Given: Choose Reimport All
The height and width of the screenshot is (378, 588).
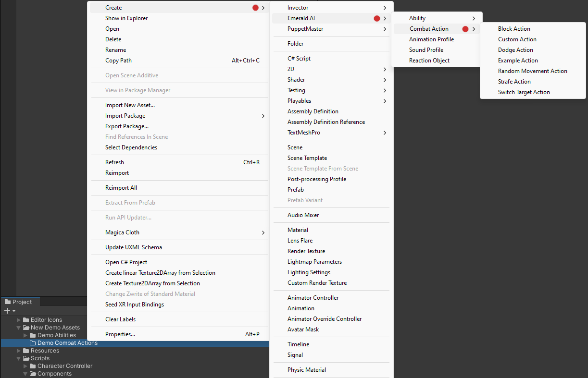Looking at the screenshot, I should pos(178,188).
